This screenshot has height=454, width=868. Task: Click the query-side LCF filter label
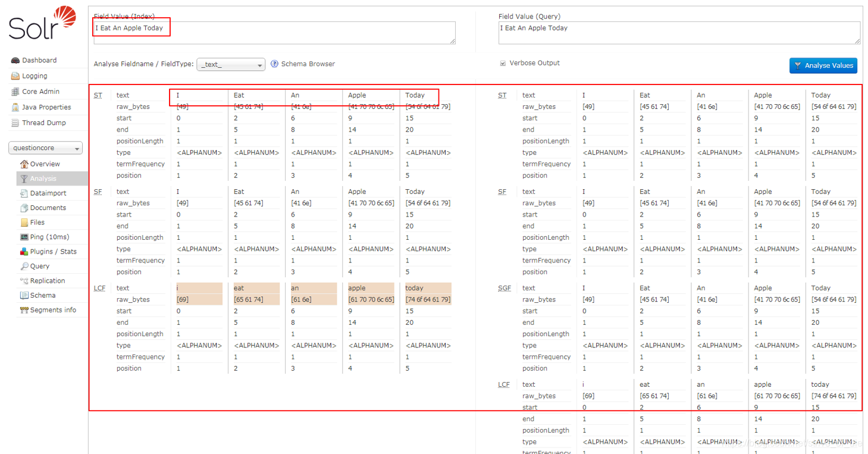coord(503,384)
